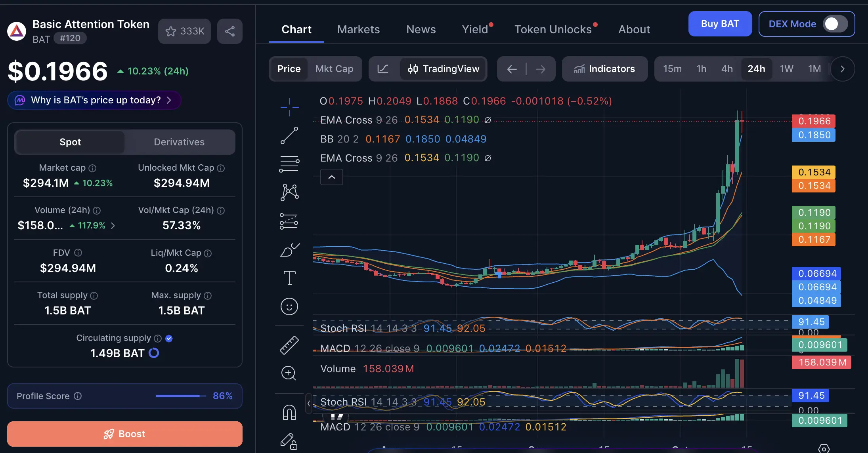Click the circulating supply progress ring

click(x=154, y=353)
